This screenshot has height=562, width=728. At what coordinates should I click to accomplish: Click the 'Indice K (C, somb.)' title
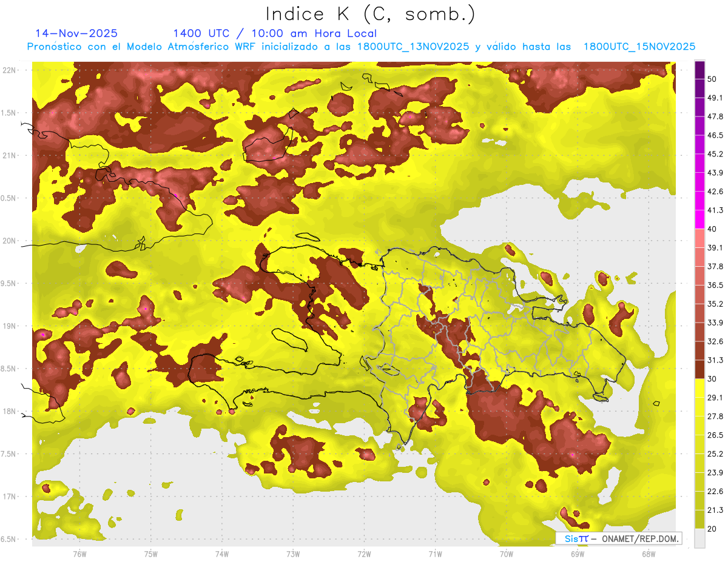pos(370,13)
